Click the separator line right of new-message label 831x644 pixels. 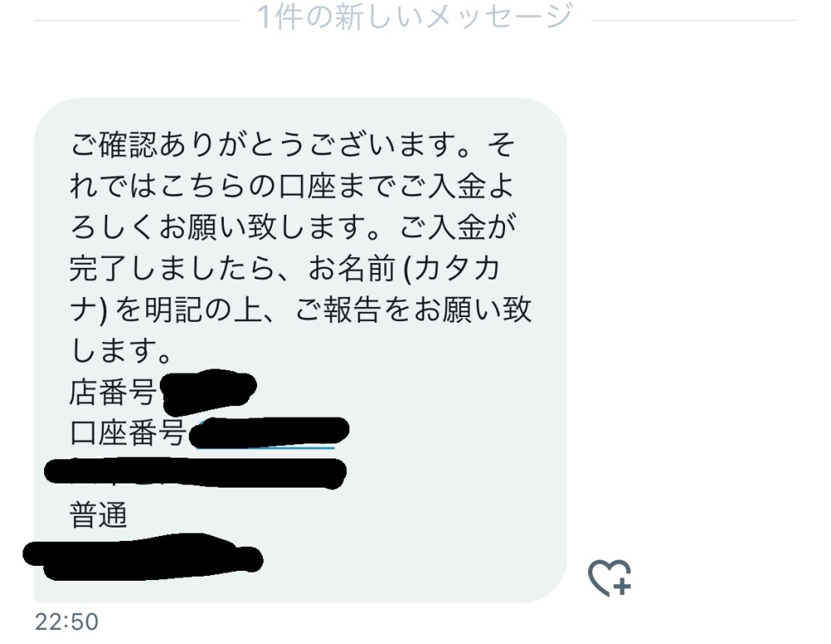coord(693,21)
